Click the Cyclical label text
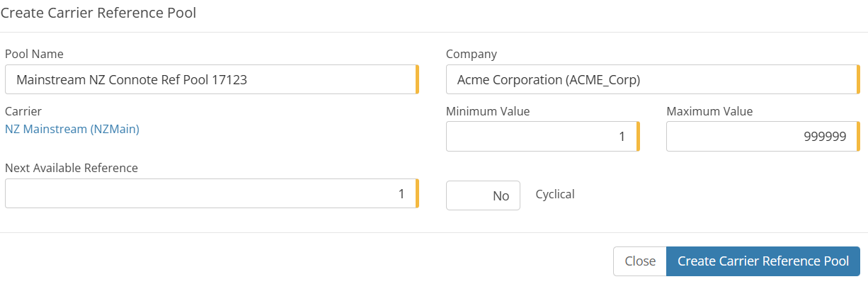This screenshot has height=284, width=868. click(x=555, y=194)
